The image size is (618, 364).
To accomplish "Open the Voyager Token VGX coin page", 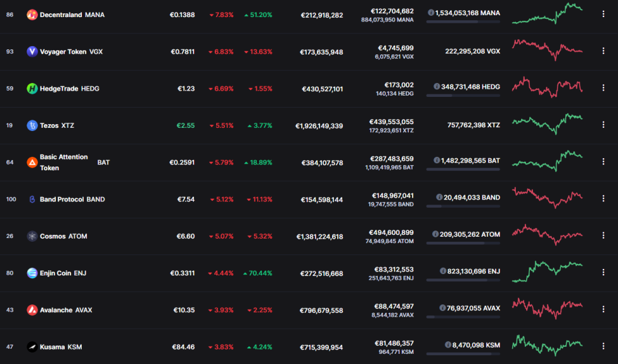I will [72, 51].
